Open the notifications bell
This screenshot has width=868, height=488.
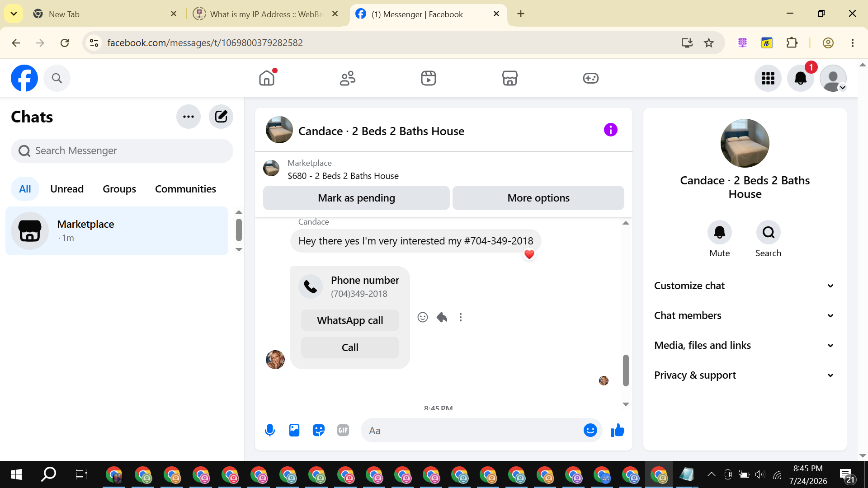pos(801,78)
